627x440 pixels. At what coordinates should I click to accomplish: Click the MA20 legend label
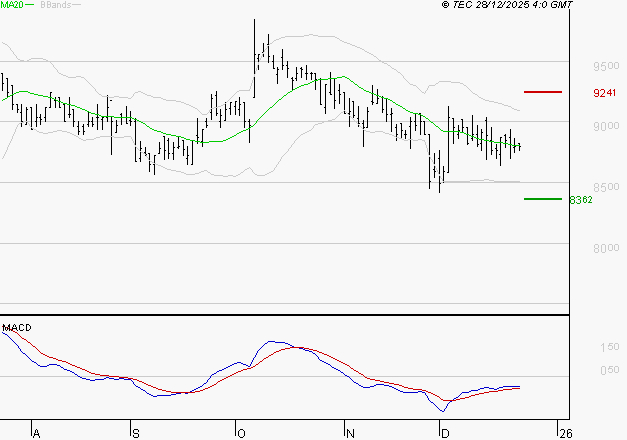point(12,5)
